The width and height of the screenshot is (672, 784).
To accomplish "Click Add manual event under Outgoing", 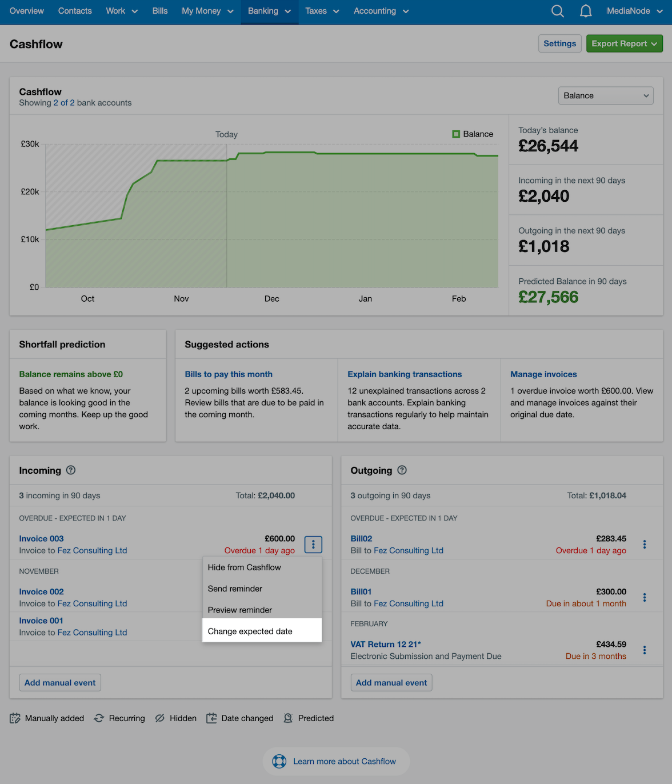I will coord(391,682).
